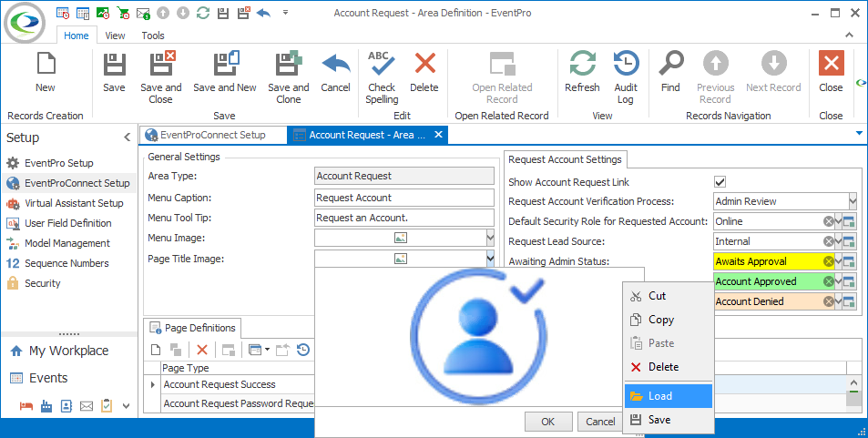
Task: Click the green refresh icon in quick access toolbar
Action: pos(203,12)
